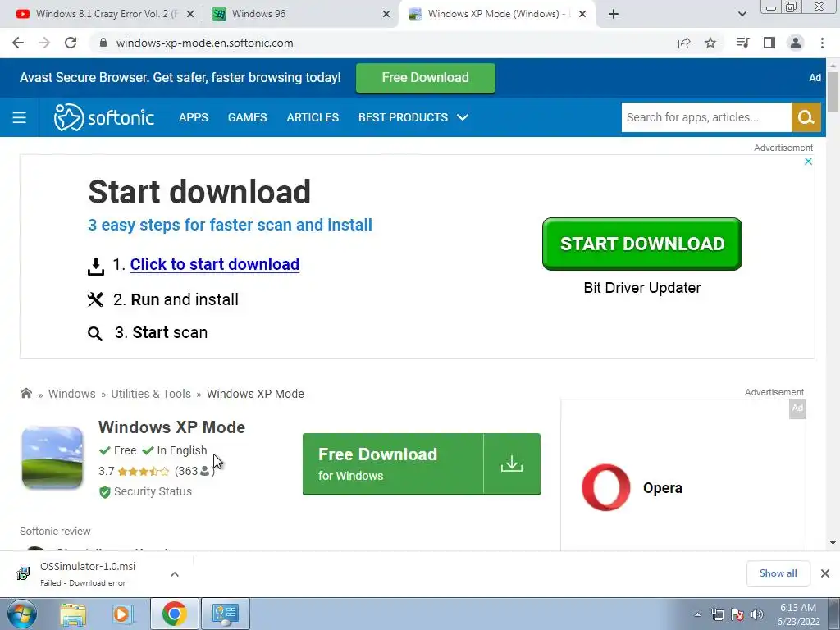Click the 'Bit Driver Updater' text
The height and width of the screenshot is (630, 840).
(x=641, y=288)
